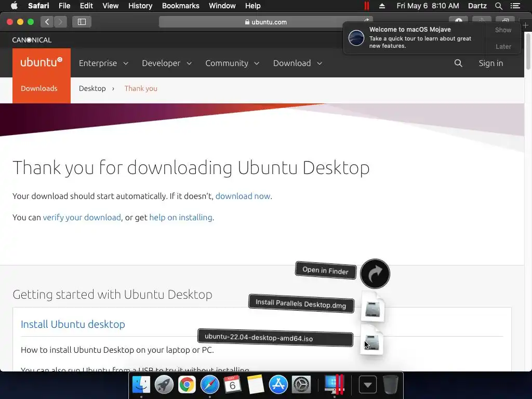Expand the Download dropdown

click(x=298, y=63)
